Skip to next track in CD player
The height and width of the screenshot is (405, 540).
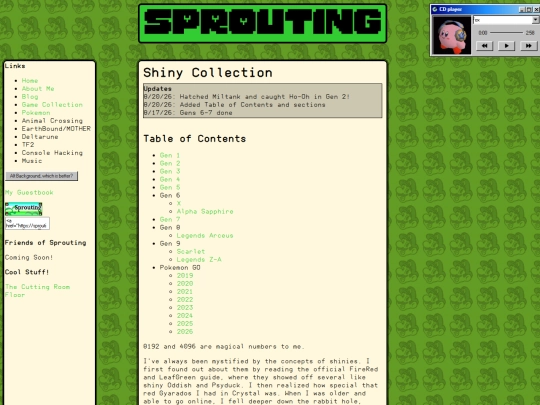click(x=528, y=46)
